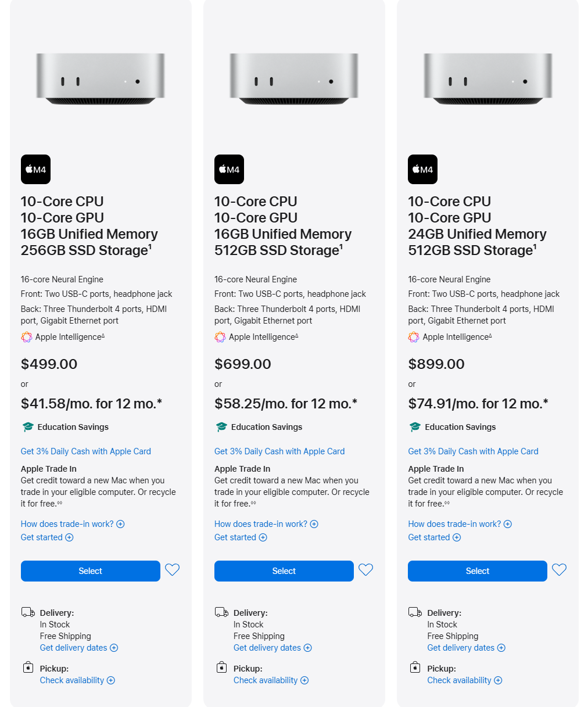Expand 'How does trade-in work?' on $899 model
This screenshot has height=707, width=588.
tap(460, 524)
